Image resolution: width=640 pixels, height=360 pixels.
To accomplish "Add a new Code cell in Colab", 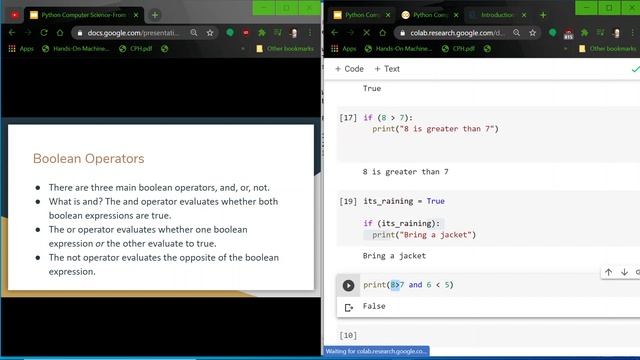I will [349, 69].
